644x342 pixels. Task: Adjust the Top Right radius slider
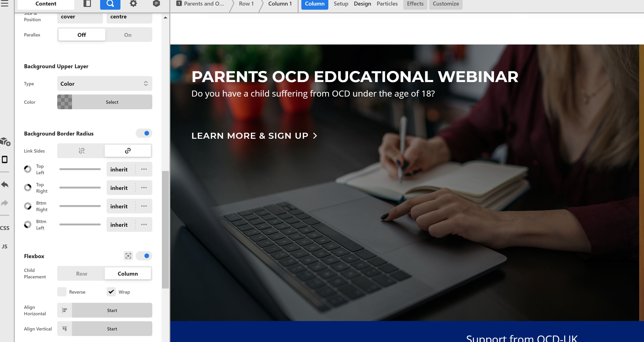tap(80, 188)
